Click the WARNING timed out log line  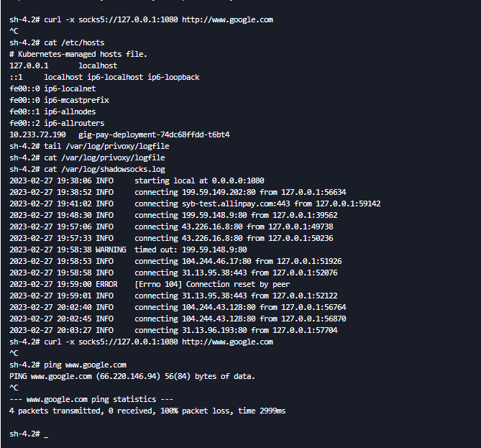click(128, 250)
